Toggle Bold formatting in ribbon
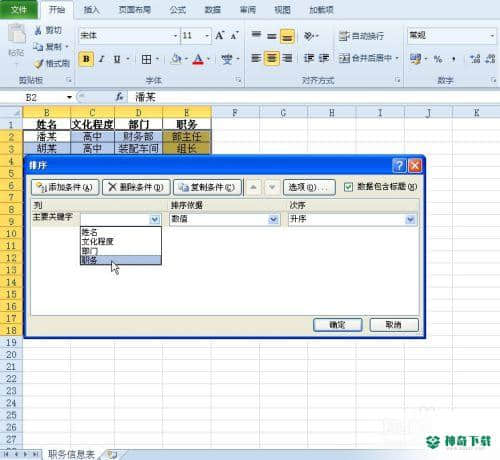 pos(86,59)
